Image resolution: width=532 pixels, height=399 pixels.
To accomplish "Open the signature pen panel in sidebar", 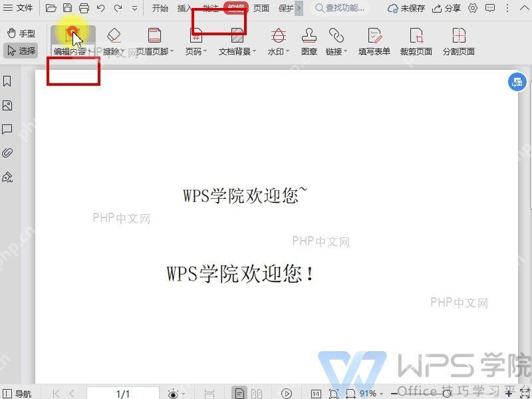I will tap(7, 177).
